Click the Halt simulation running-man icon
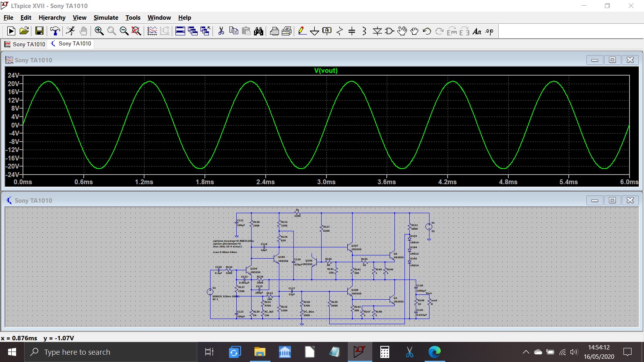Image resolution: width=644 pixels, height=362 pixels. [70, 31]
